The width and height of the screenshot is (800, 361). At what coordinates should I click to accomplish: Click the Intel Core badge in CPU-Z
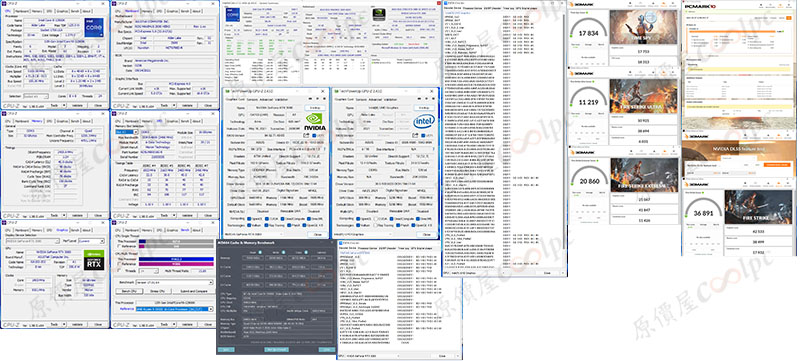click(x=93, y=28)
